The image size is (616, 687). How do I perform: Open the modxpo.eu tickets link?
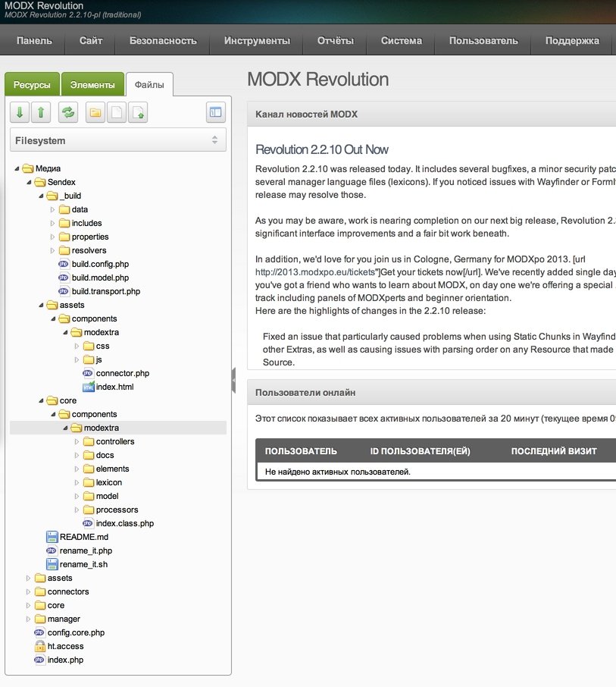tap(315, 271)
